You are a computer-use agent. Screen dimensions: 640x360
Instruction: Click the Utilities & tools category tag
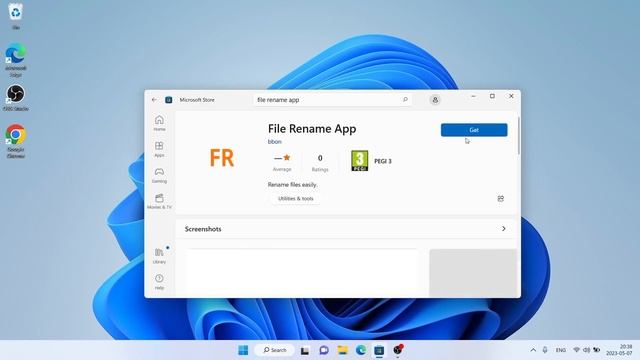(x=296, y=198)
